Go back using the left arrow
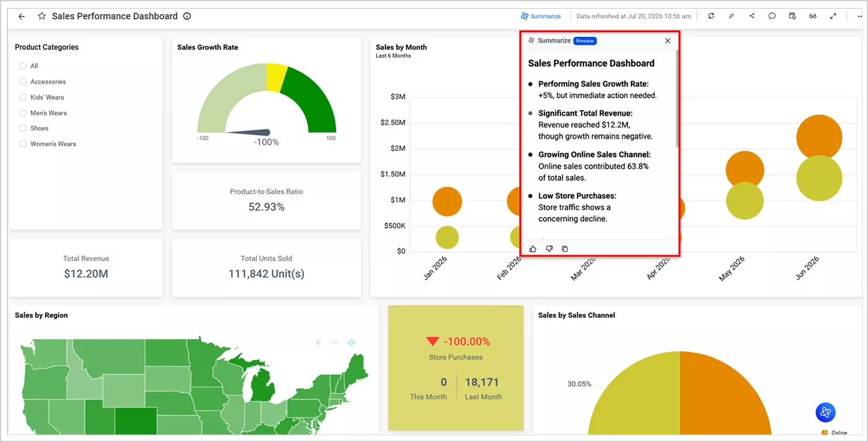The width and height of the screenshot is (868, 442). pyautogui.click(x=22, y=16)
